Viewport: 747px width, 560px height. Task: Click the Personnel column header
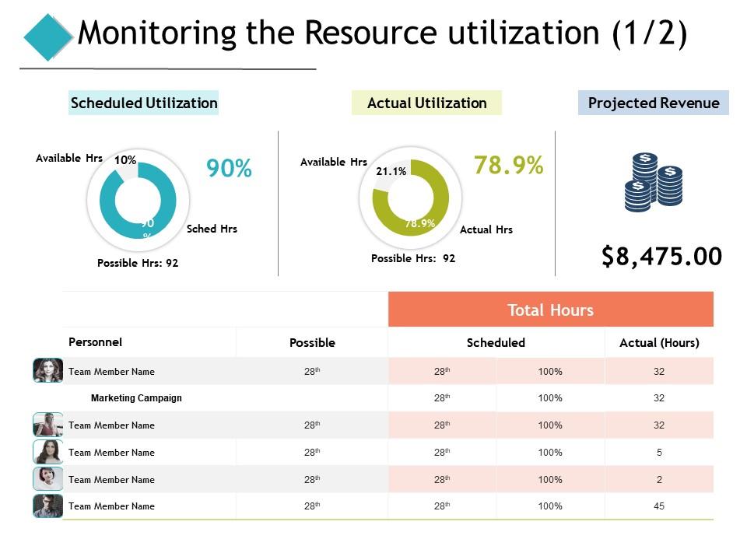pos(96,341)
